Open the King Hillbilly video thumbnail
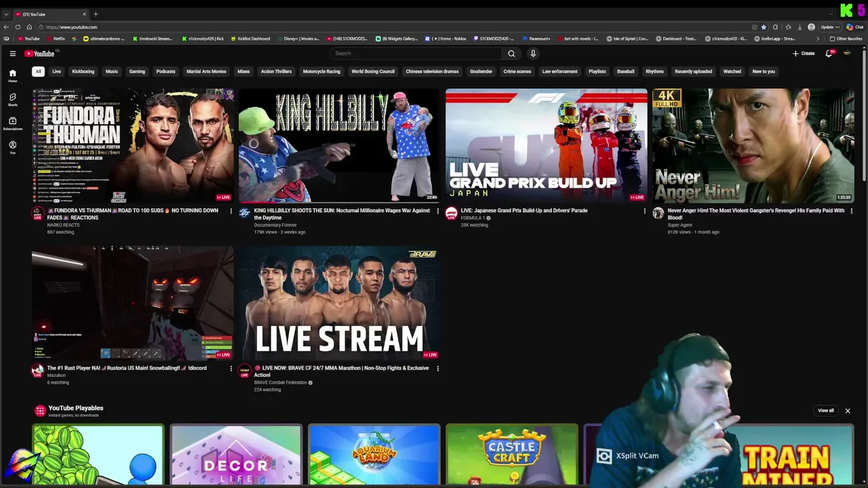This screenshot has width=868, height=488. coord(340,146)
